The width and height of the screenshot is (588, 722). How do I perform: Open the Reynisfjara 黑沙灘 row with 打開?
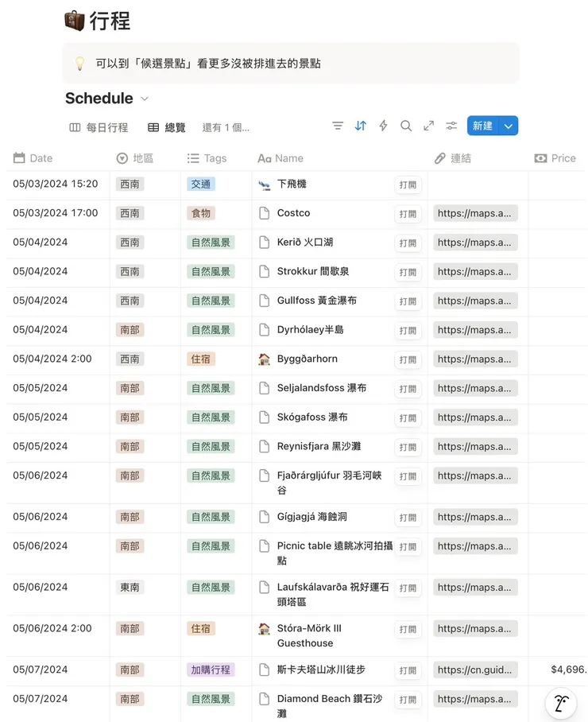coord(408,447)
